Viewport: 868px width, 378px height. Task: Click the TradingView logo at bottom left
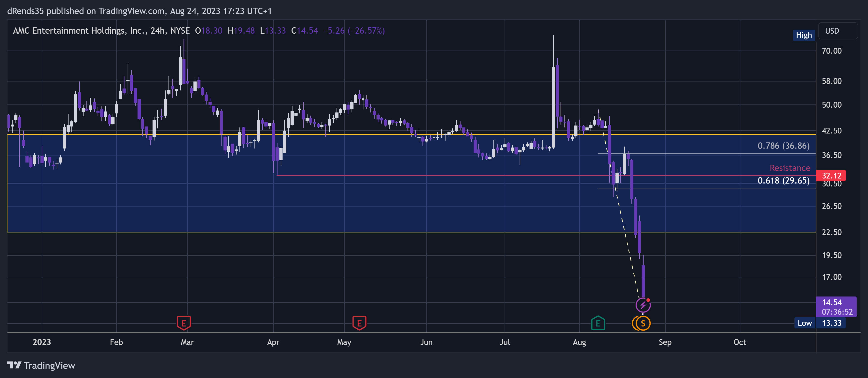pyautogui.click(x=41, y=365)
